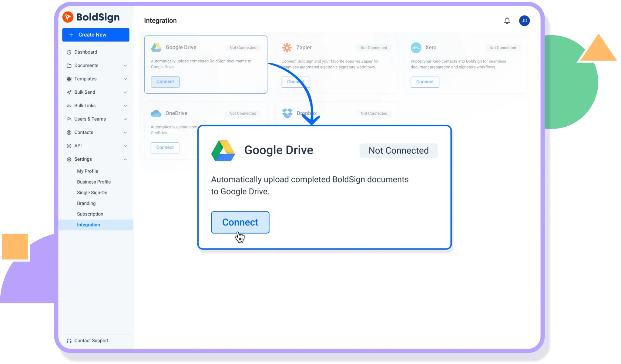Click the JD profile avatar
Screen dimensions: 621x364
point(524,21)
